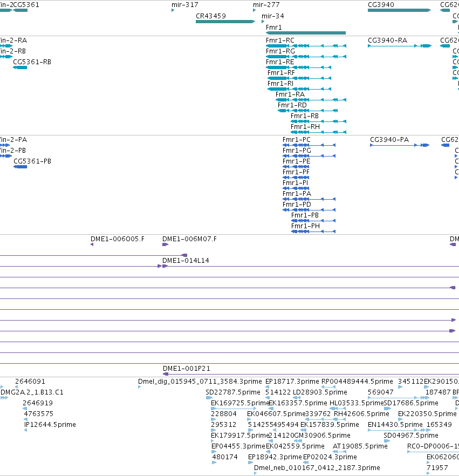This screenshot has width=459, height=476.
Task: Select the Fmr1-PE protein feature
Action: (296, 167)
